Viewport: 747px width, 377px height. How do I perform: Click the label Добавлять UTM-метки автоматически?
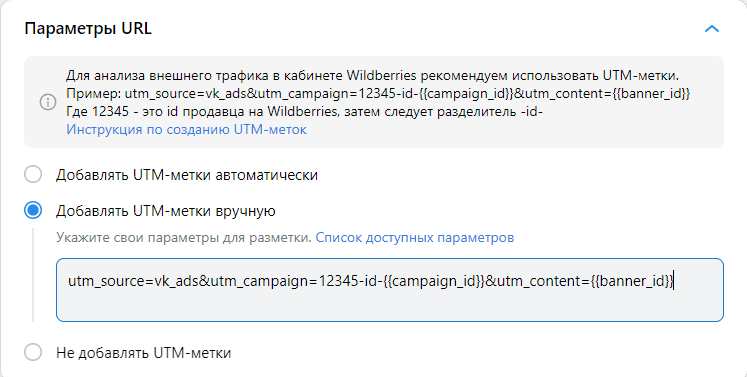coord(187,175)
